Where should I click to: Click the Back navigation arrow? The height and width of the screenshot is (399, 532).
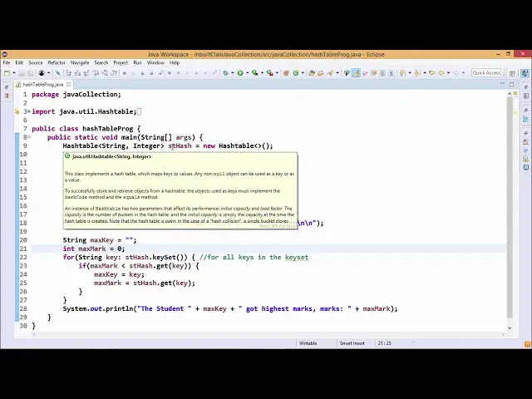441,73
